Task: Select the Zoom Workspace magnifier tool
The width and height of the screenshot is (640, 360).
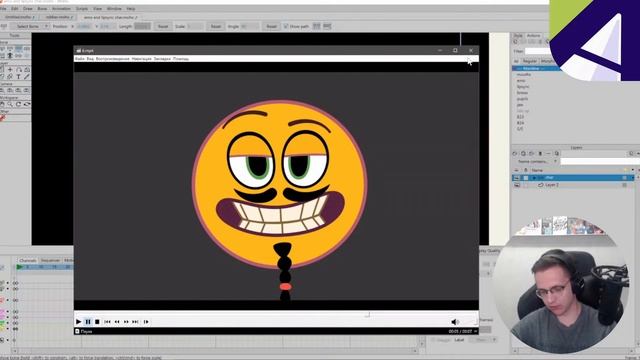Action: (10, 104)
